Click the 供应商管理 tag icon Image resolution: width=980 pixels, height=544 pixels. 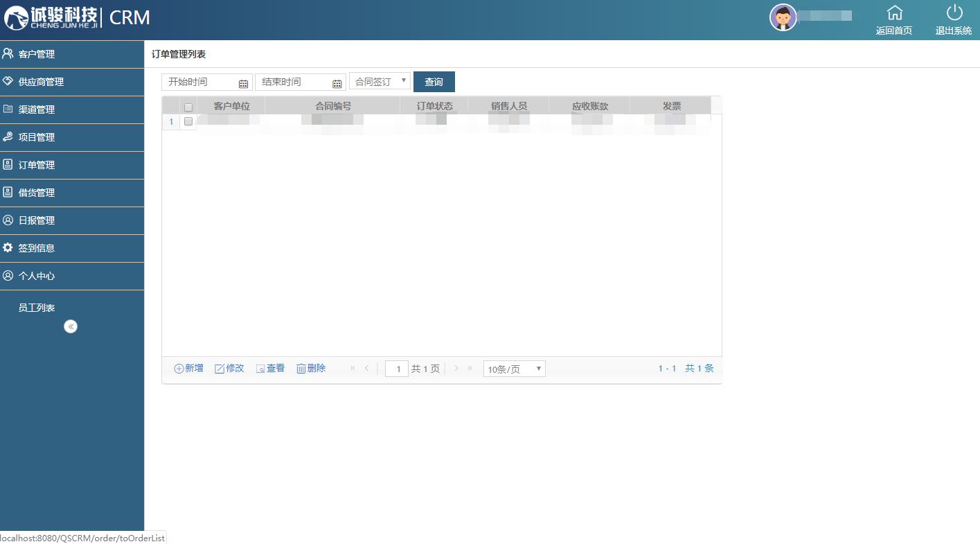coord(8,81)
